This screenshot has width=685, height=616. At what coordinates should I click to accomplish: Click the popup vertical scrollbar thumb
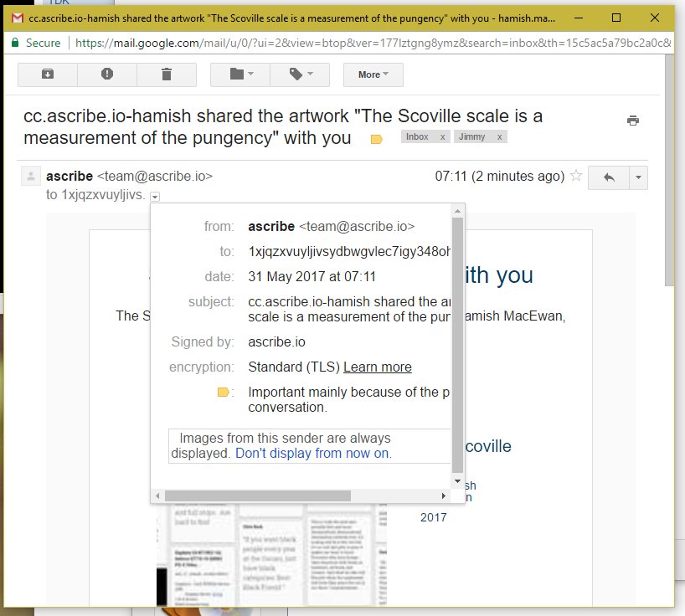point(457,345)
